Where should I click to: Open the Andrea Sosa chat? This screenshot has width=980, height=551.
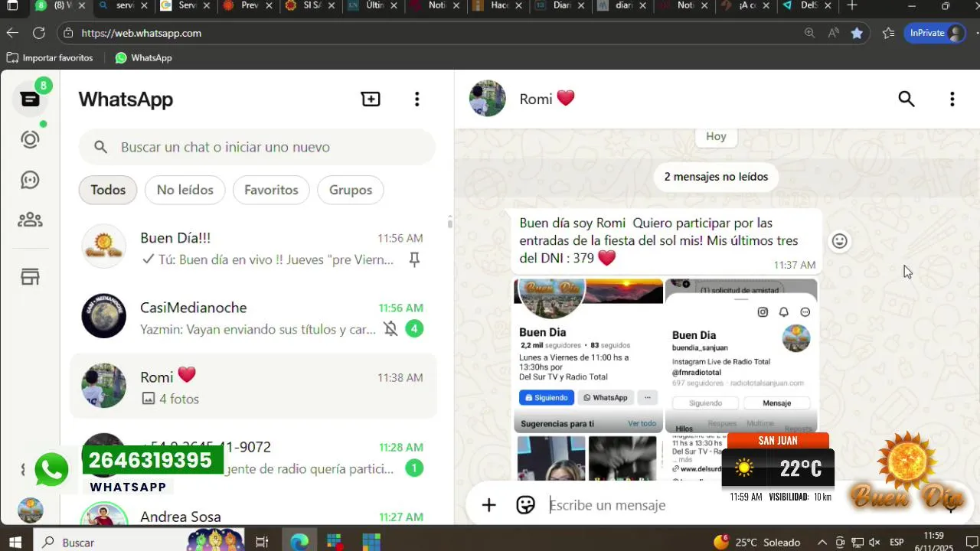[x=253, y=513]
